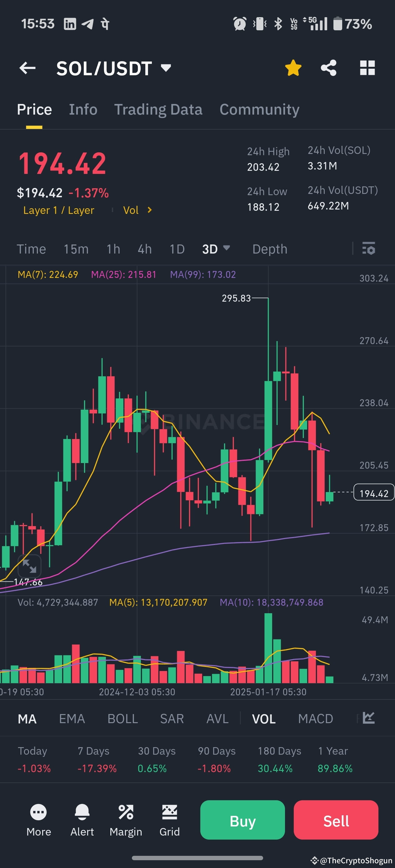
Task: Open the share icon
Action: point(328,68)
